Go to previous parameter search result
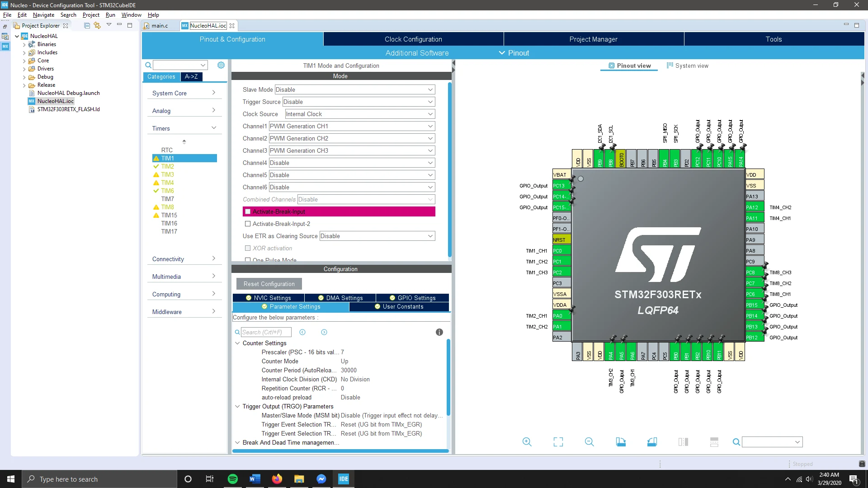The width and height of the screenshot is (868, 488). pos(302,332)
